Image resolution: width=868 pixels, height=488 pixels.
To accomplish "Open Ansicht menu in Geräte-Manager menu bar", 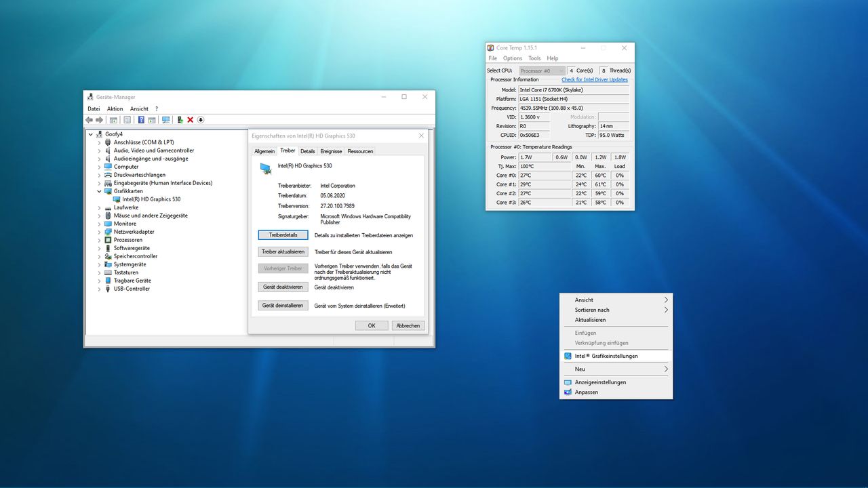I will click(139, 108).
